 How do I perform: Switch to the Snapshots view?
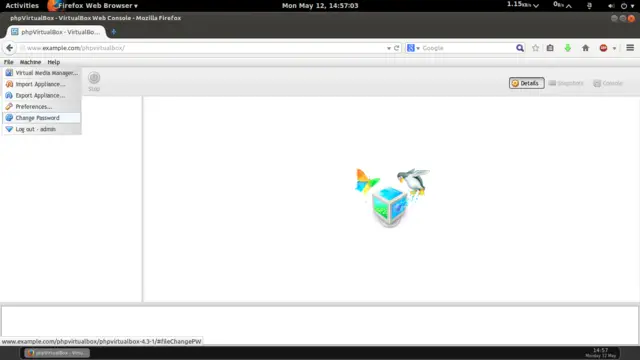pos(566,83)
